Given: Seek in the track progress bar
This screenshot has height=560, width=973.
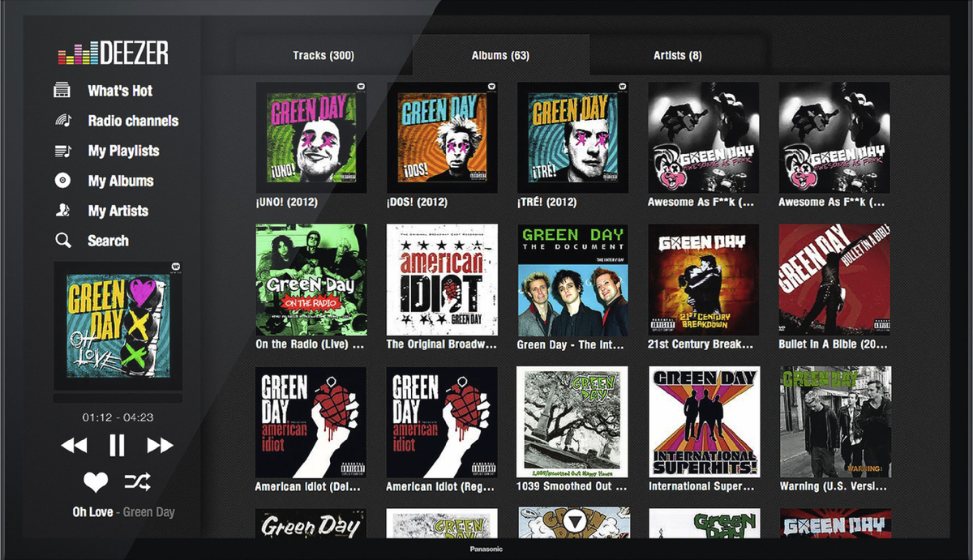Looking at the screenshot, I should point(118,398).
